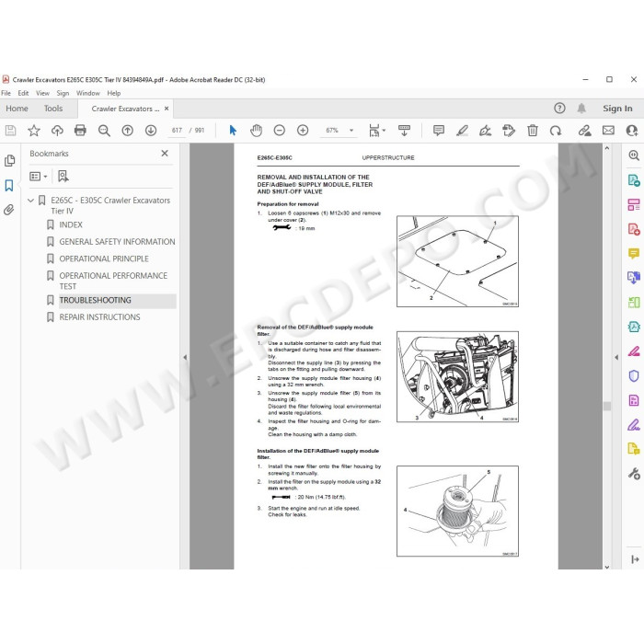The width and height of the screenshot is (644, 644).
Task: Activate the Hand pan tool
Action: click(256, 131)
